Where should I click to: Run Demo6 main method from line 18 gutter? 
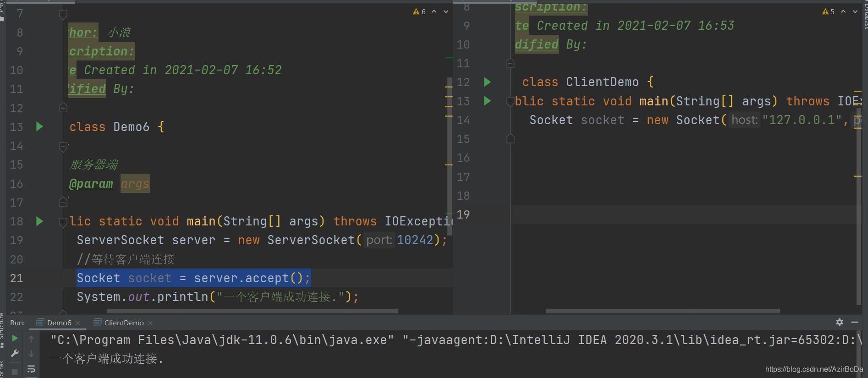point(39,221)
